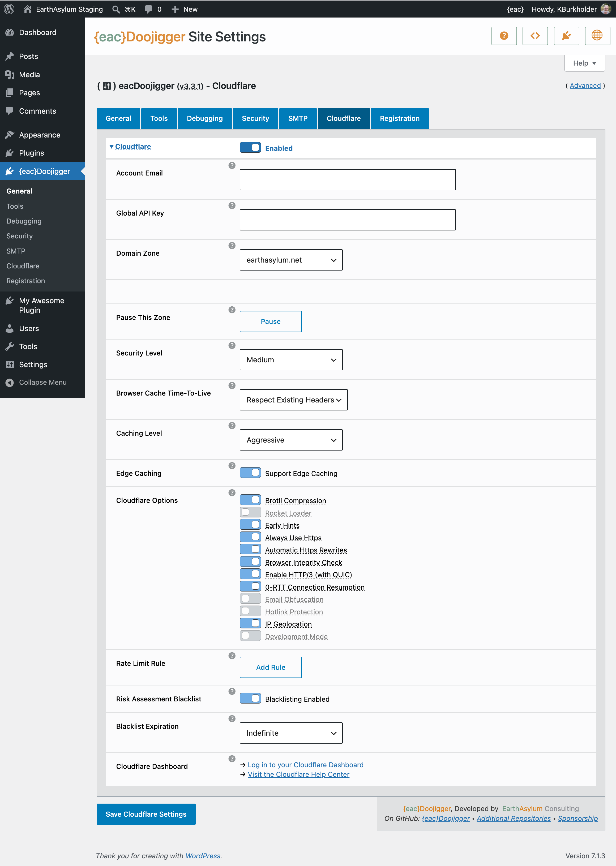The height and width of the screenshot is (866, 616).
Task: Switch to the SMTP tab
Action: [298, 119]
